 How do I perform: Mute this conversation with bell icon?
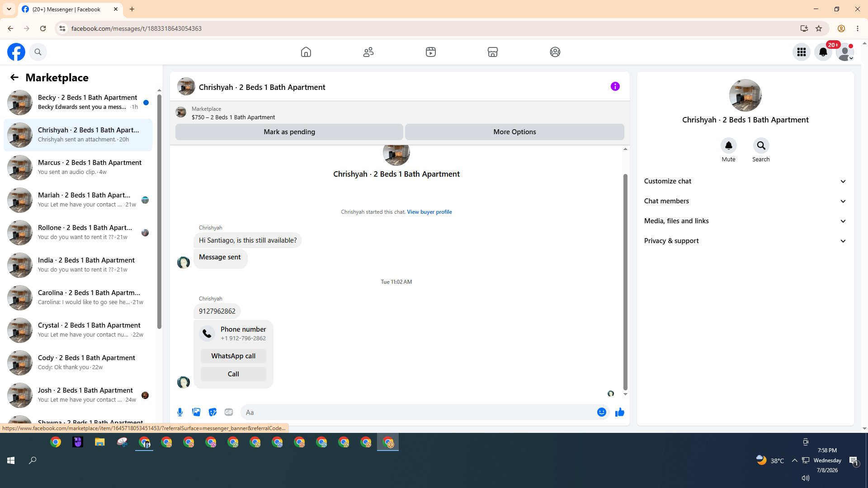pos(729,145)
